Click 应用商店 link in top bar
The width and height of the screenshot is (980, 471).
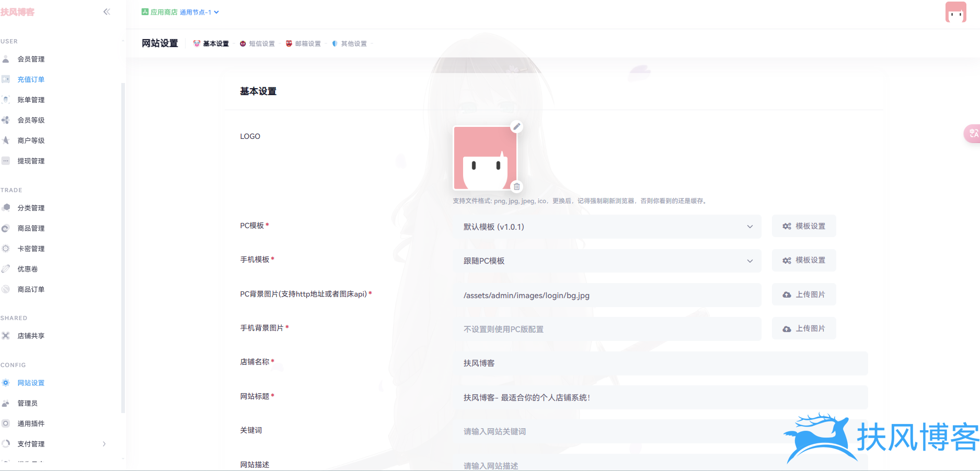click(159, 12)
